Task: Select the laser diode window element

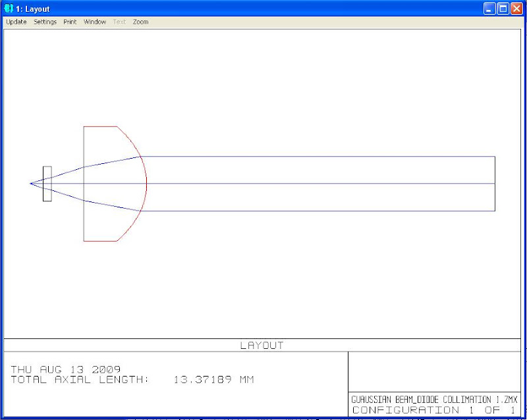Action: (x=47, y=184)
